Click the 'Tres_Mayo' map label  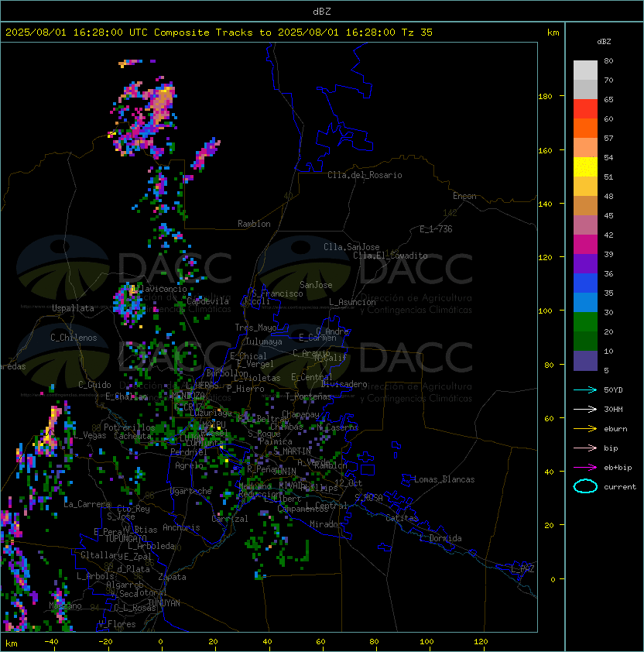(255, 328)
